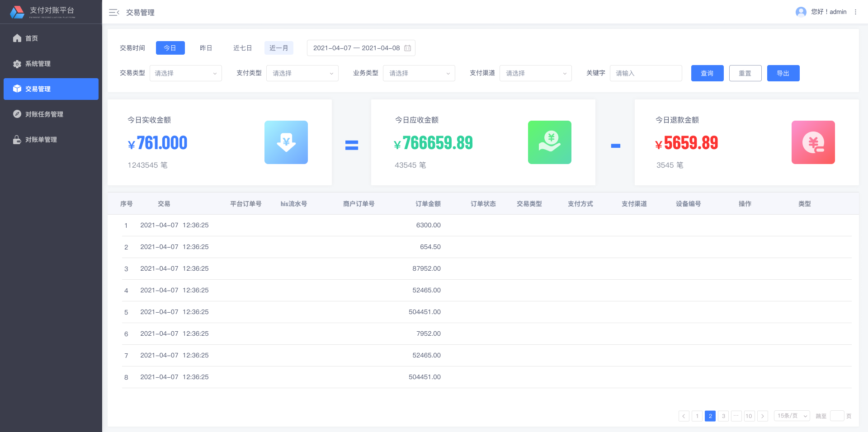Go to the previous page arrow
Image resolution: width=868 pixels, height=432 pixels.
tap(684, 416)
